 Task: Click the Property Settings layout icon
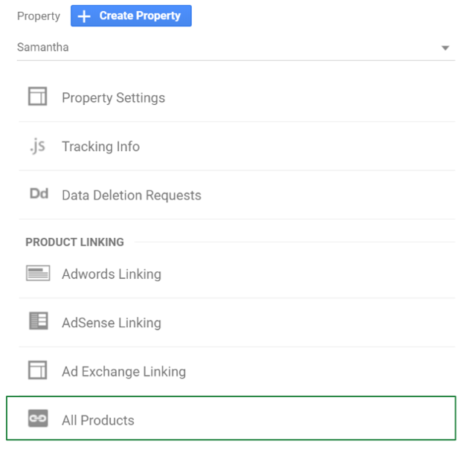(37, 96)
